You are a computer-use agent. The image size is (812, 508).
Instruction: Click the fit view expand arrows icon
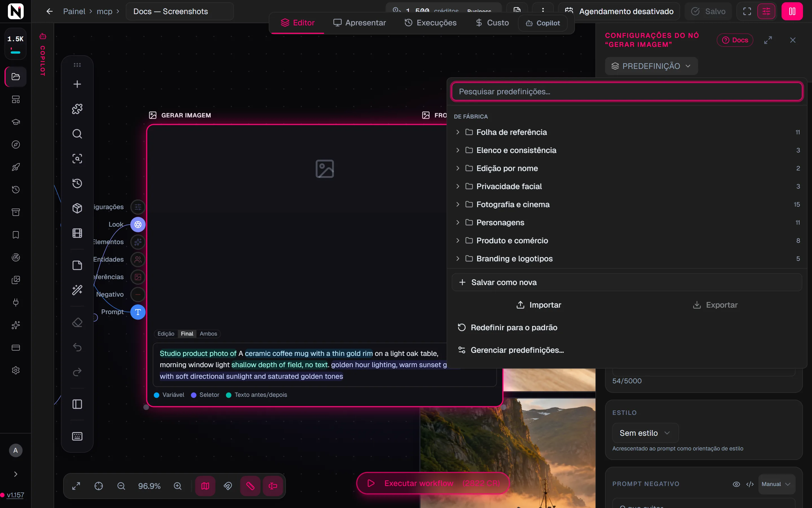[76, 486]
